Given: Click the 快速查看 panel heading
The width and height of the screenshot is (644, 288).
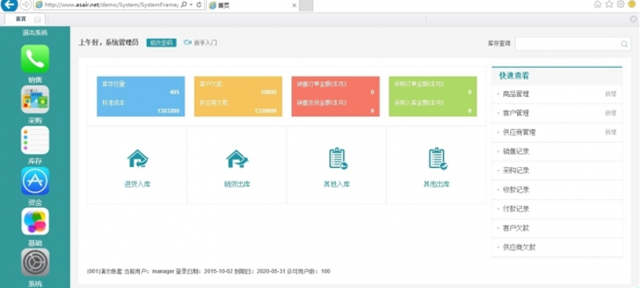Looking at the screenshot, I should 514,75.
